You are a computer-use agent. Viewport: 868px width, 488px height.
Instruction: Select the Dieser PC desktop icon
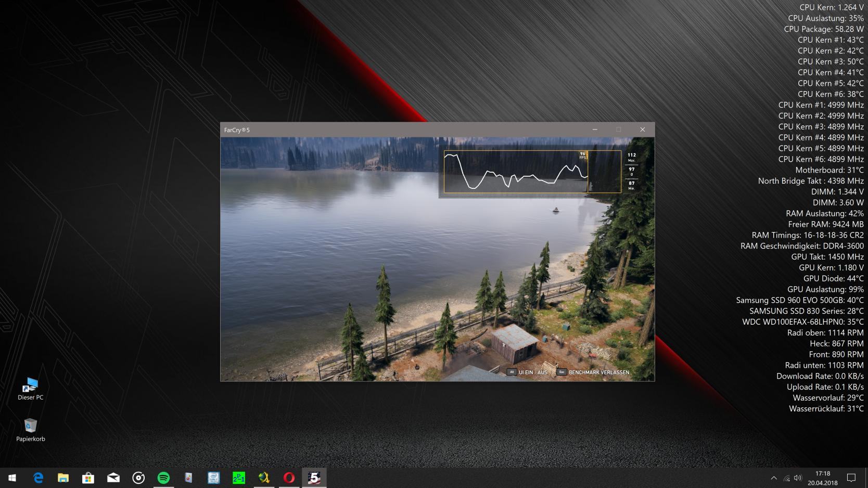[x=31, y=389]
